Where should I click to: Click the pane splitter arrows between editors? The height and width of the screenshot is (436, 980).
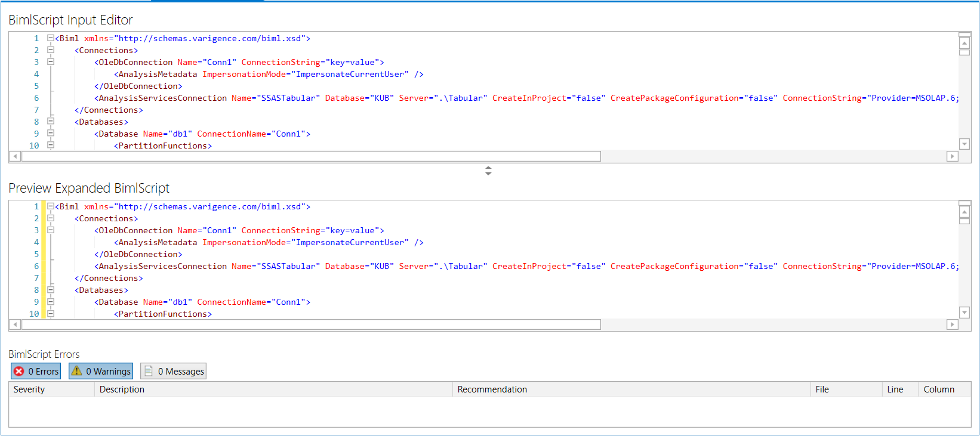(488, 171)
